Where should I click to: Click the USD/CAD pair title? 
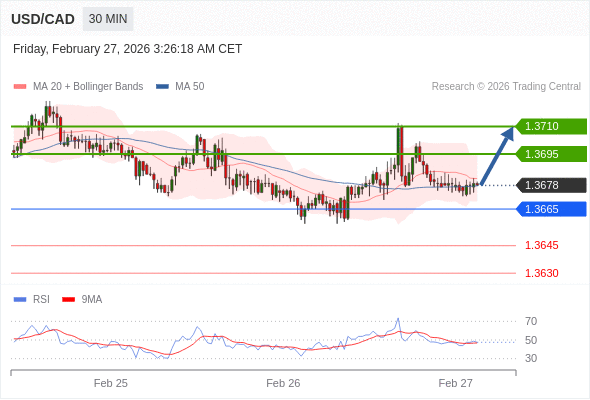pos(43,19)
